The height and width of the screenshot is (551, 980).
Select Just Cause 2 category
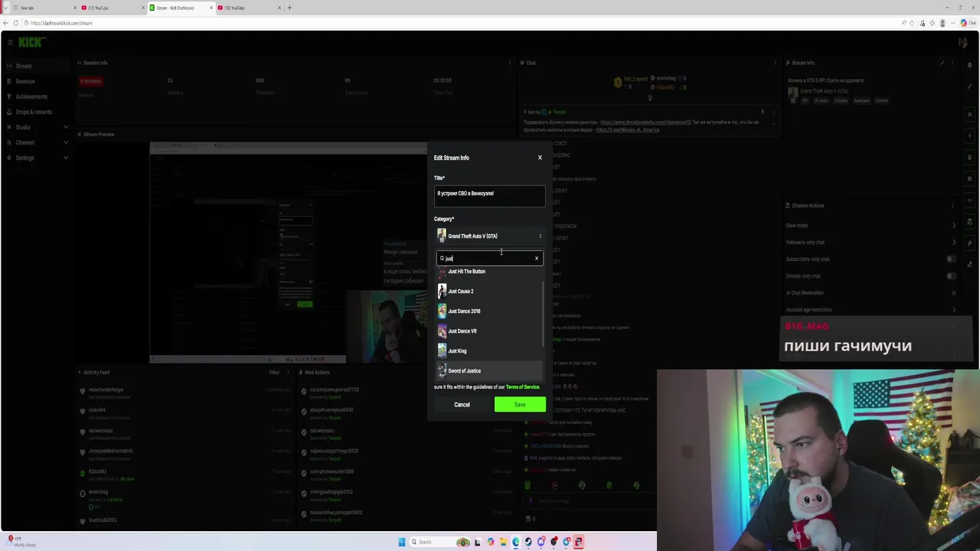coord(488,292)
